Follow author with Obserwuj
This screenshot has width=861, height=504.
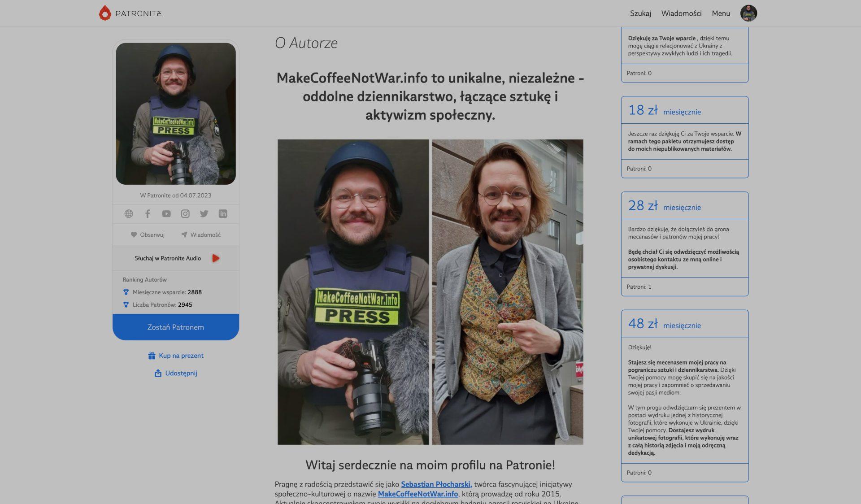(x=148, y=235)
